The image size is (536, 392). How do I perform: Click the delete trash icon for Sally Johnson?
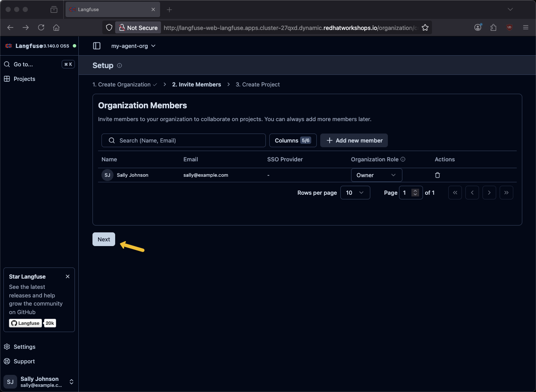click(438, 175)
